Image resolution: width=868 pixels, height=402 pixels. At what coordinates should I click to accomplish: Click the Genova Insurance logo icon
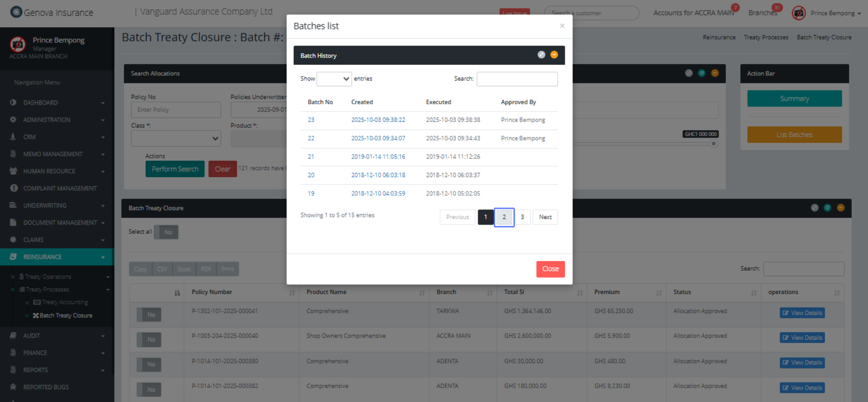click(16, 12)
